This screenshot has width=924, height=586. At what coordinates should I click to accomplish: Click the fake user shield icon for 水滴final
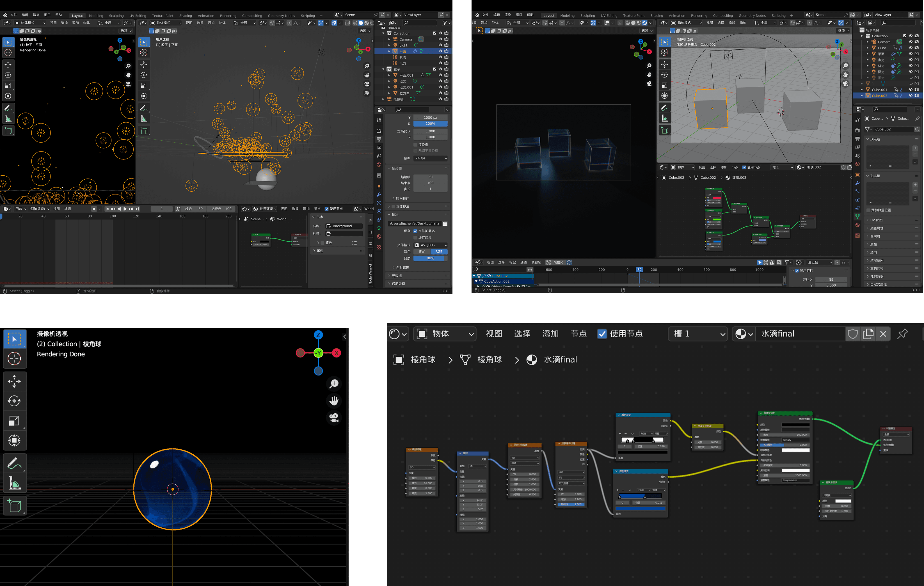click(853, 334)
